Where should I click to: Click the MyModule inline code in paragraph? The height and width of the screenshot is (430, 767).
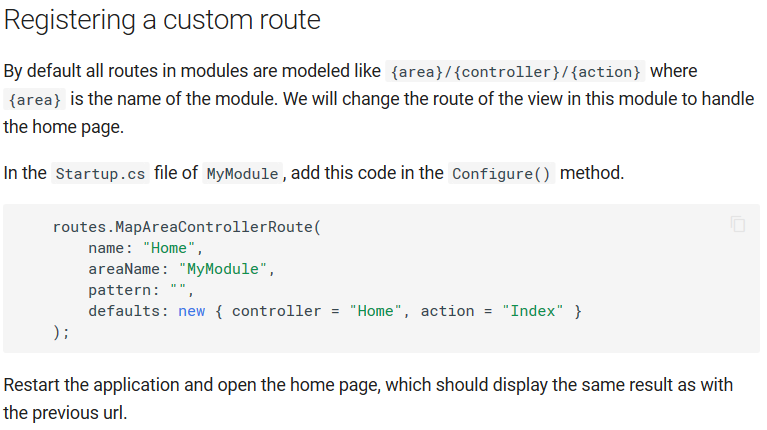(243, 174)
